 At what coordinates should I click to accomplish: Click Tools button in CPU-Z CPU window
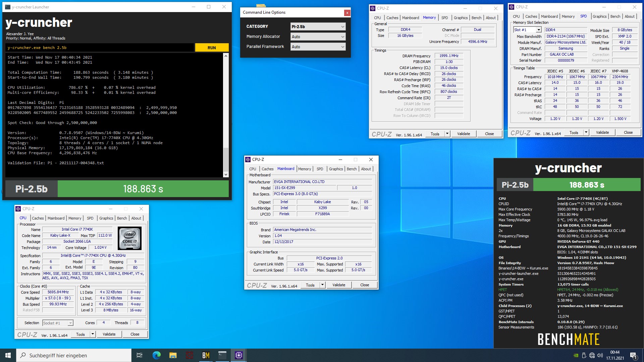coord(80,334)
